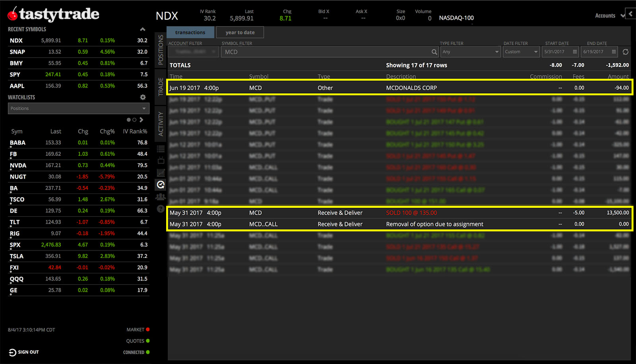Select the history clock icon in sidebar

coord(161,184)
